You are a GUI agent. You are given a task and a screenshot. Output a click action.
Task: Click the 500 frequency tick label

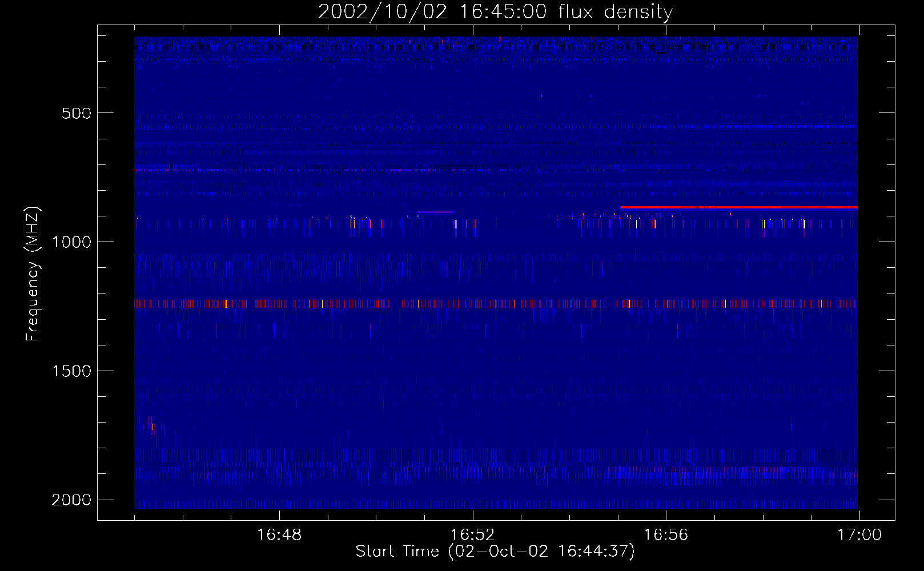pyautogui.click(x=77, y=113)
